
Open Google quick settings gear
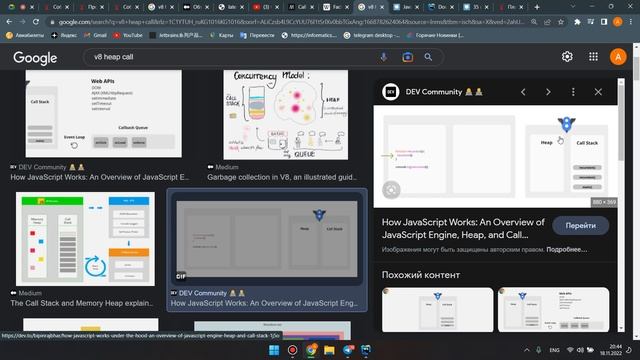tap(567, 57)
